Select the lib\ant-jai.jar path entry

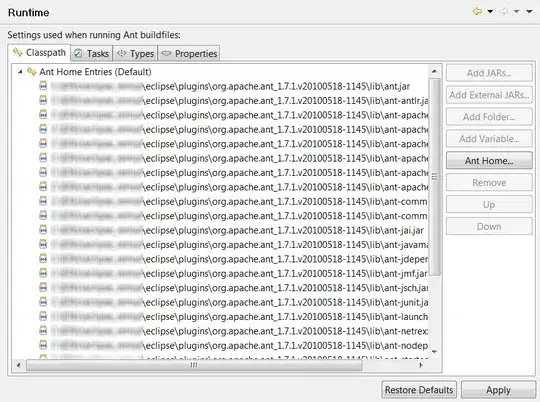coord(237,230)
